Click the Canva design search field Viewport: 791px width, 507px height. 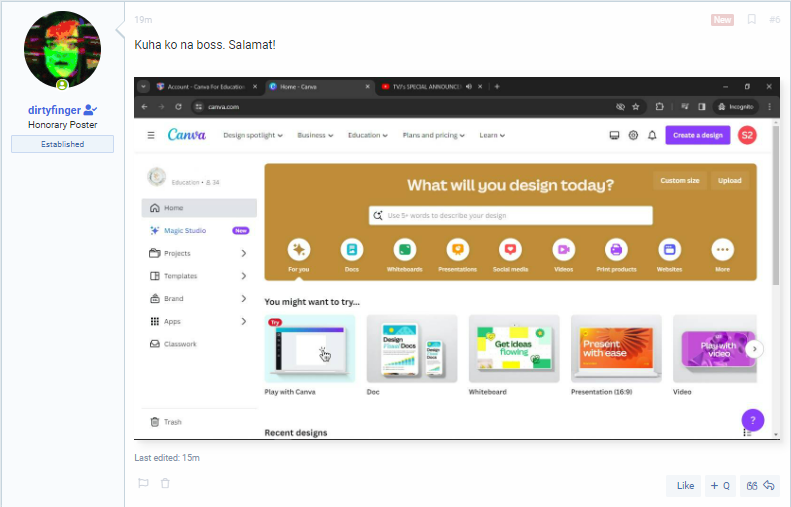pyautogui.click(x=511, y=215)
